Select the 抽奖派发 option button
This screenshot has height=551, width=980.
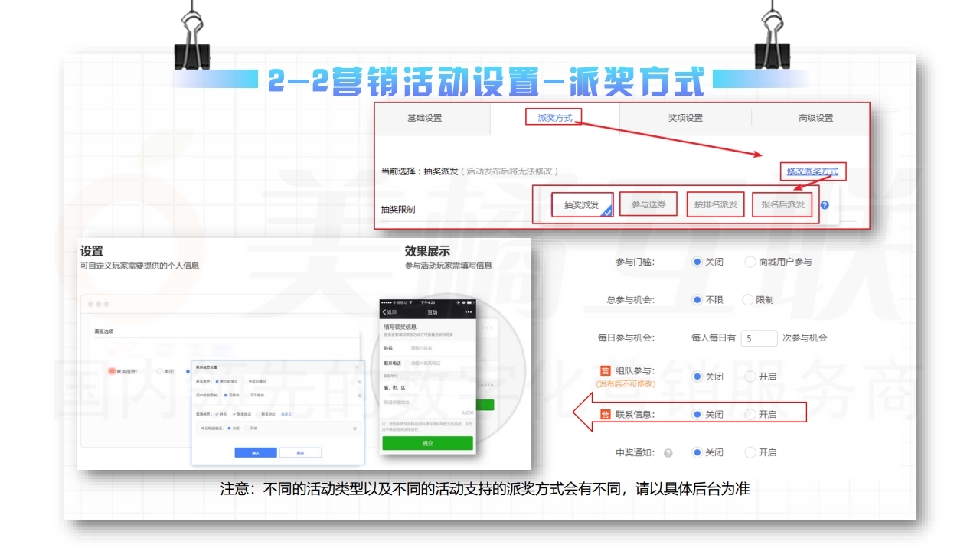click(583, 204)
